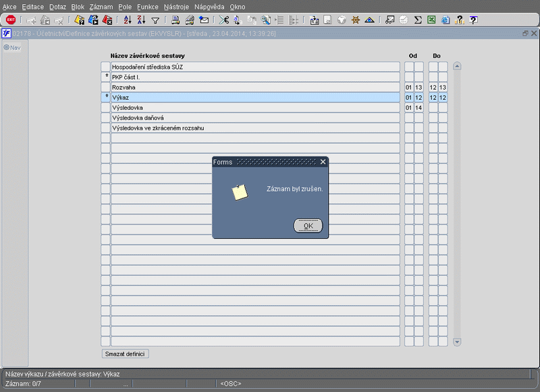Screen dimensions: 540x392
Task: Open the Nástroje menu
Action: (176, 7)
